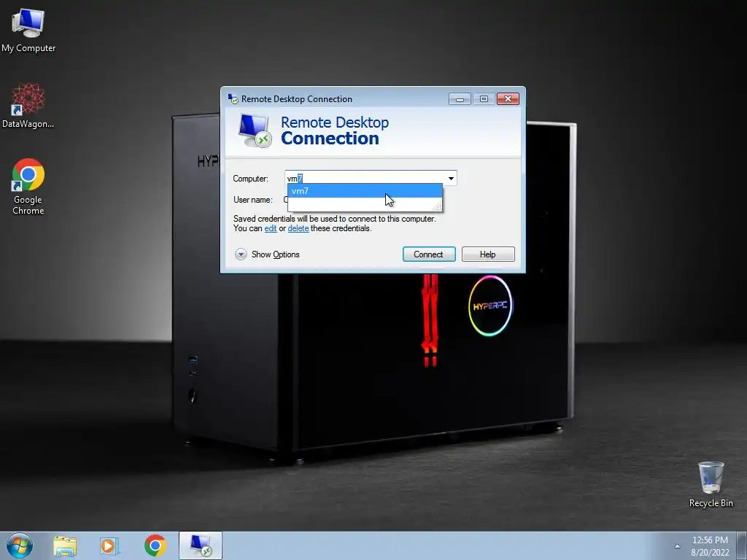This screenshot has height=560, width=747.
Task: Maximize the Remote Desktop Connection window
Action: (484, 99)
